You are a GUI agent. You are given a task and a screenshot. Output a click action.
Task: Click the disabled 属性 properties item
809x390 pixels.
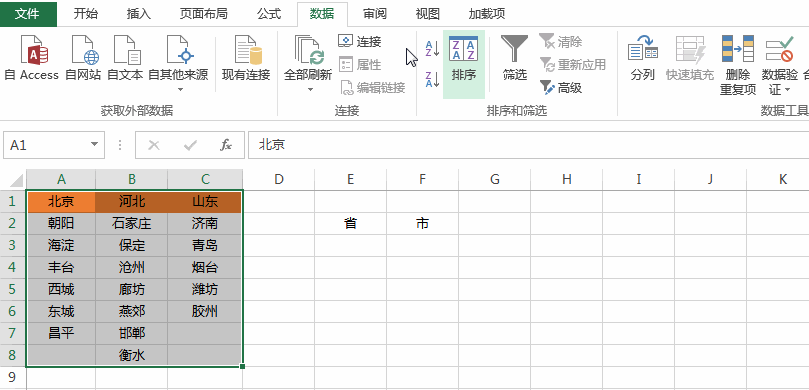pos(360,64)
